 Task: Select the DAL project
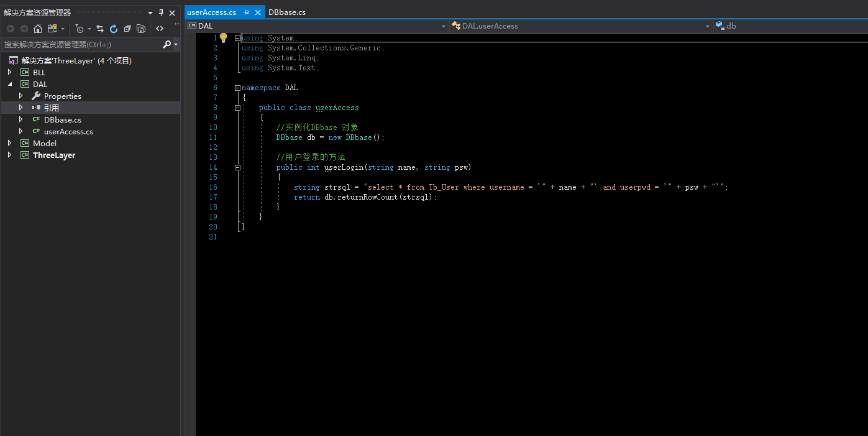point(40,85)
